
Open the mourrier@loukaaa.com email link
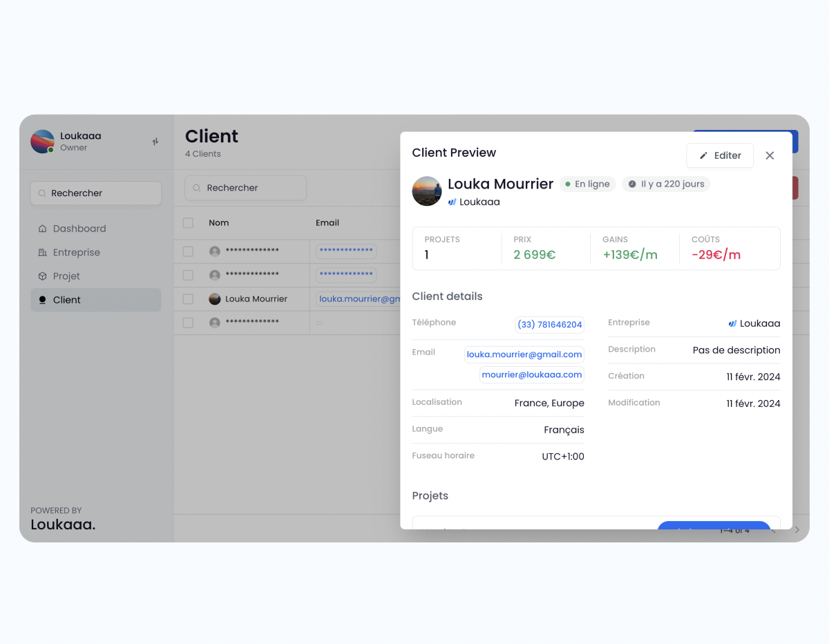tap(531, 375)
